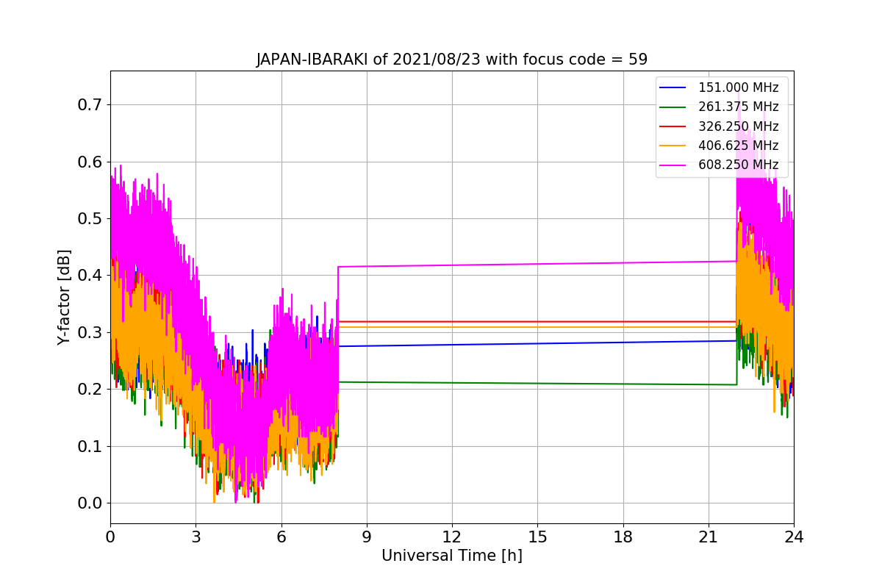The height and width of the screenshot is (588, 882).
Task: Click the y-axis tick label 0.4
Action: [90, 276]
